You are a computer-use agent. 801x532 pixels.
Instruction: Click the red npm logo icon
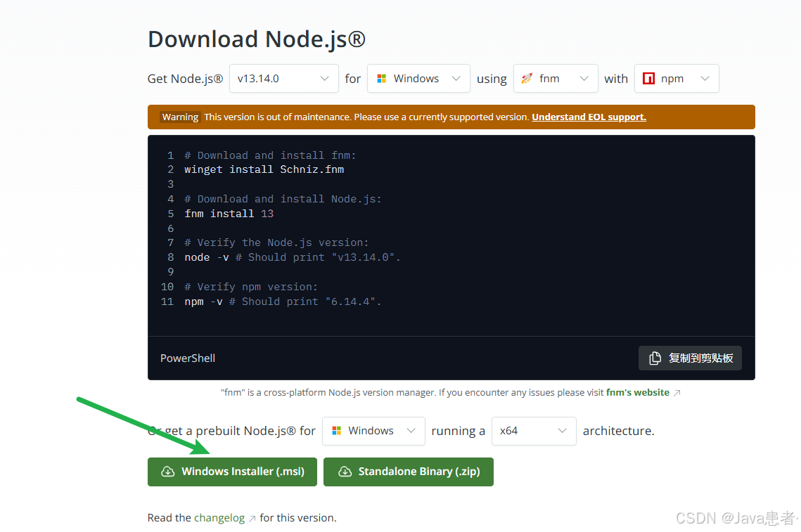click(x=649, y=79)
